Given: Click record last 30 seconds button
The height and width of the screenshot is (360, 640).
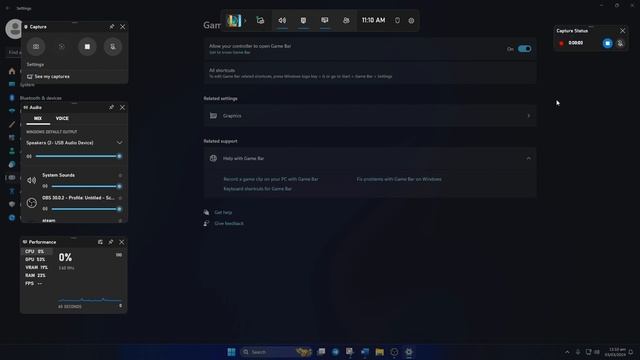Looking at the screenshot, I should 61,47.
